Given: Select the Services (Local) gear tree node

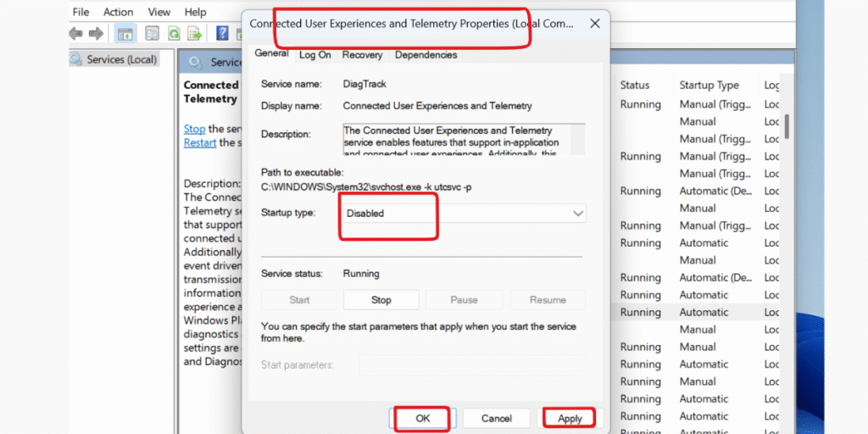Looking at the screenshot, I should click(x=114, y=59).
